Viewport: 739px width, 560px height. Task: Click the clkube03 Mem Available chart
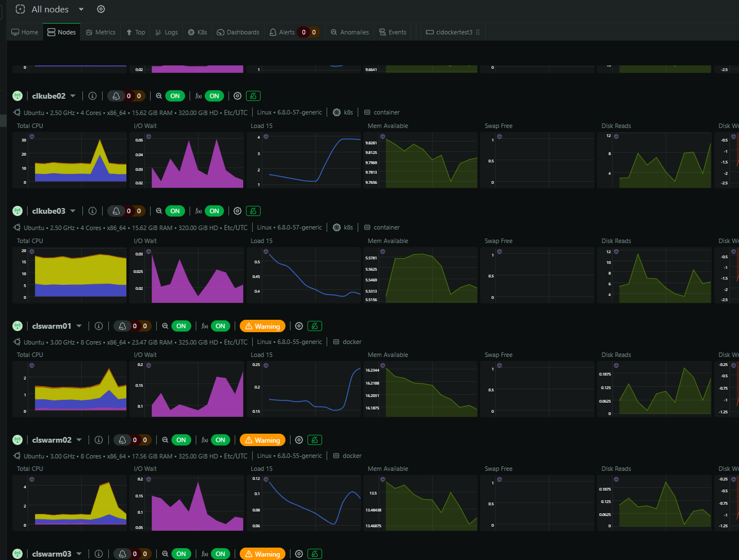pyautogui.click(x=421, y=275)
